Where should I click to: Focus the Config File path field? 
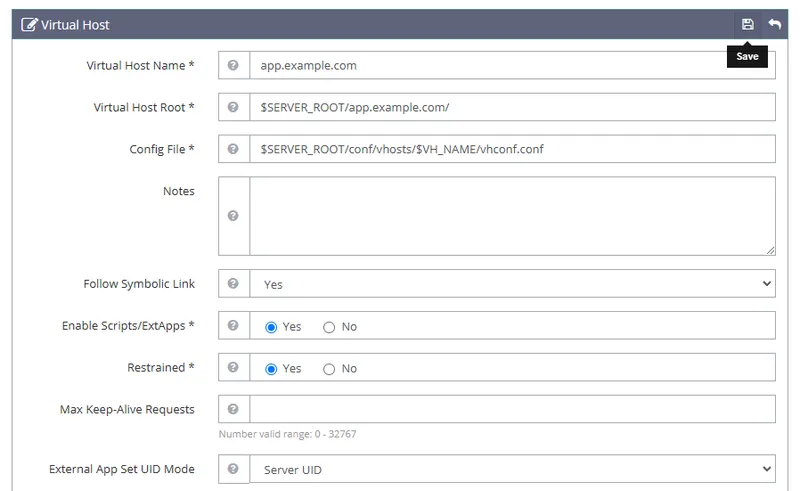(x=512, y=150)
